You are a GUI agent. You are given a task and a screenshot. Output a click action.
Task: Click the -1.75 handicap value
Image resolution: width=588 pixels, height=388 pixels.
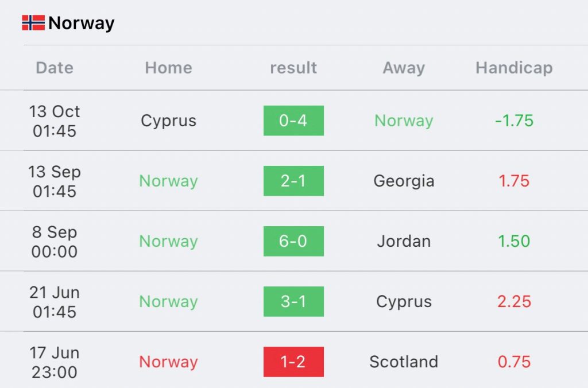[514, 121]
